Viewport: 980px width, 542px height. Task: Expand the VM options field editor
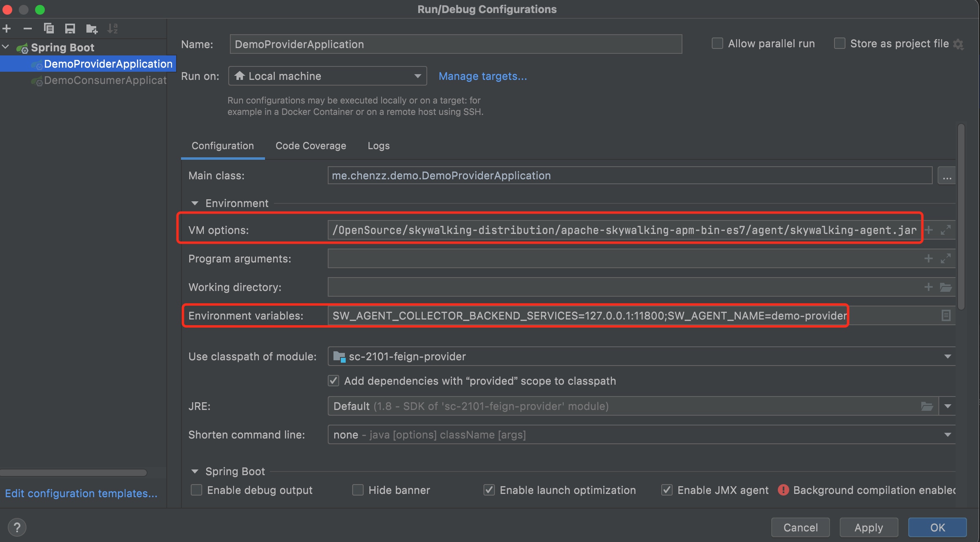tap(946, 230)
